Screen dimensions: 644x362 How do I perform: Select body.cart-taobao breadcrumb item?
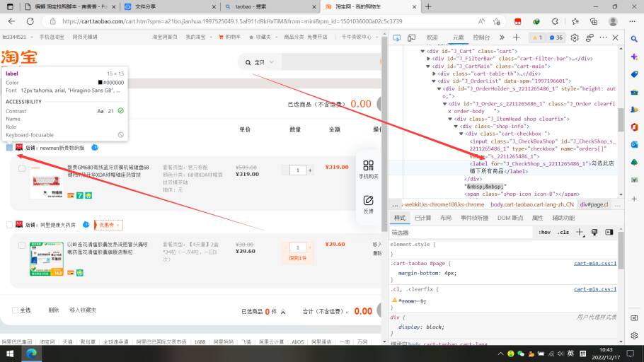[x=532, y=204]
